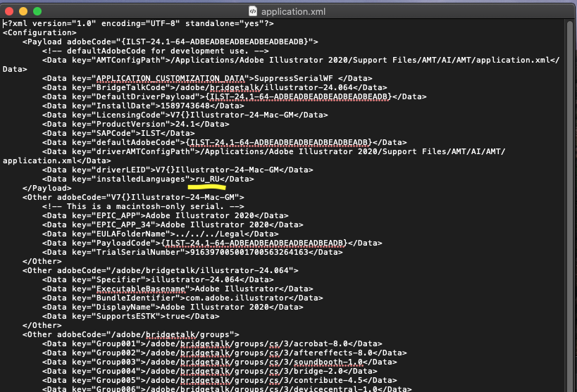Image resolution: width=577 pixels, height=392 pixels.
Task: Click the Other adobeCode illustrator-24.064 line
Action: click(161, 271)
